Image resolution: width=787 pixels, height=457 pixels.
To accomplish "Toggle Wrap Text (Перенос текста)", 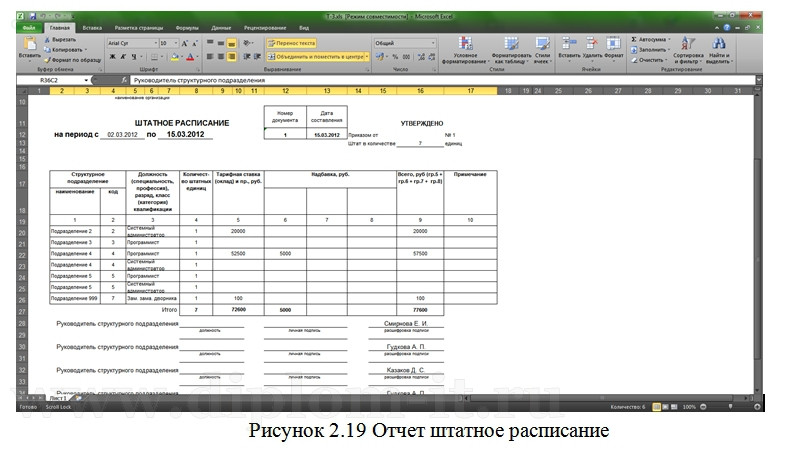I will pos(292,43).
